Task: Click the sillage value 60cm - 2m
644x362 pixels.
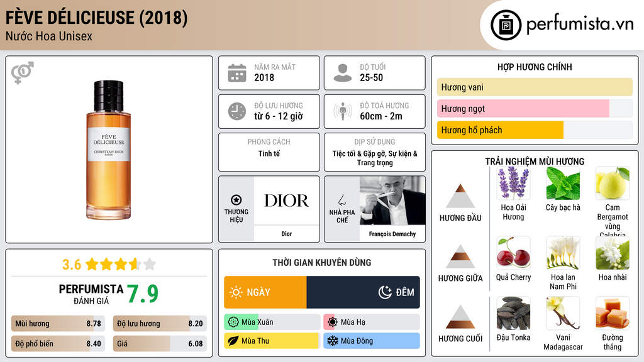Action: 380,116
